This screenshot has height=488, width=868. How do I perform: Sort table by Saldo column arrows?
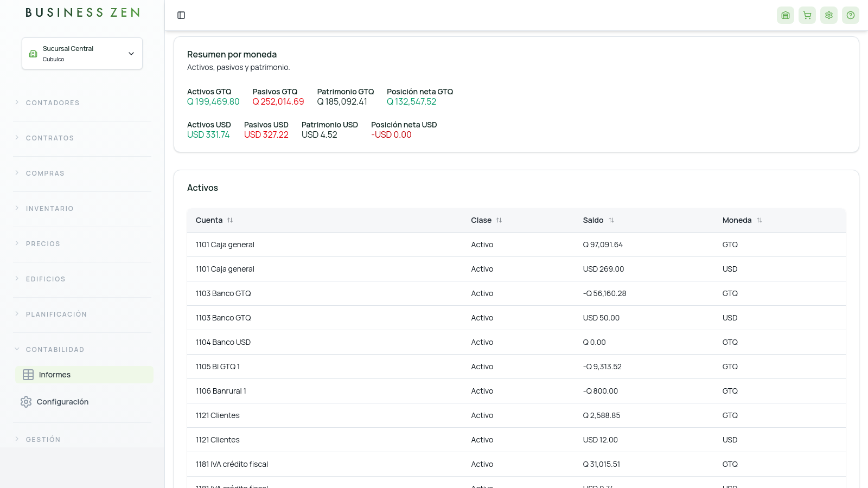611,220
